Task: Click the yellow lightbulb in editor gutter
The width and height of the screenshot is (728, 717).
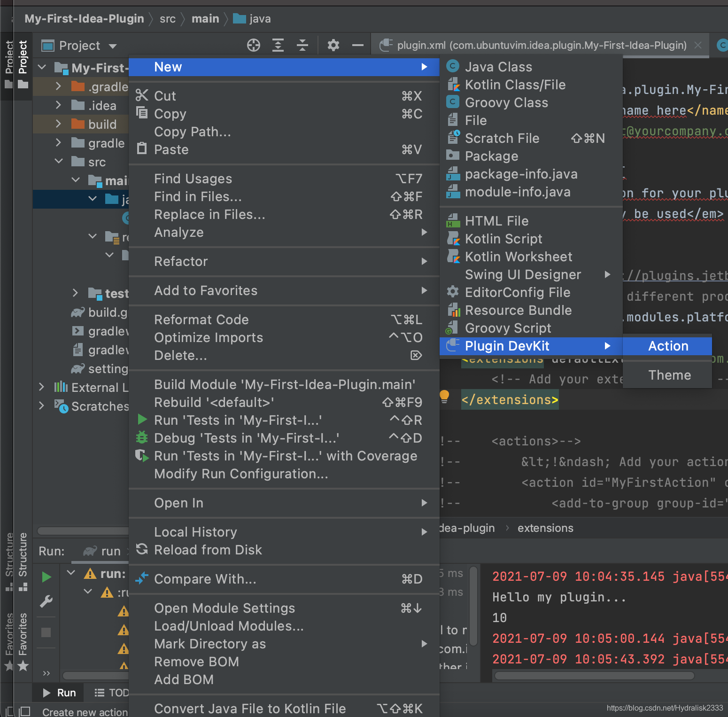Action: coord(444,396)
